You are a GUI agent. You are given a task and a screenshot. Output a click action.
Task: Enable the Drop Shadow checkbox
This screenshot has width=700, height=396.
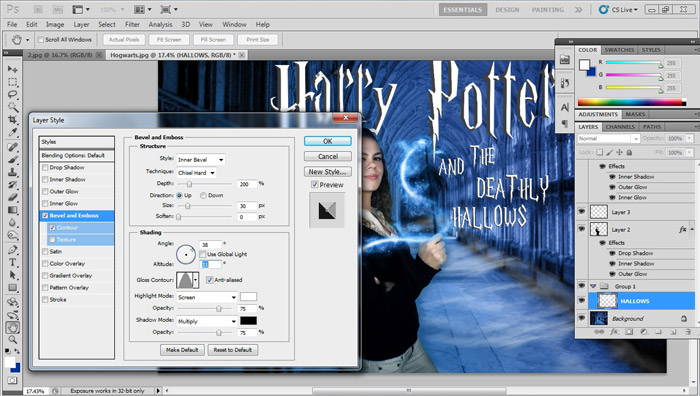(45, 167)
